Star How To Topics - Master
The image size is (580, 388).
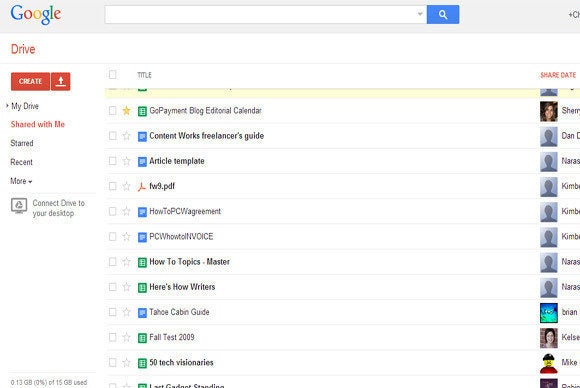127,262
